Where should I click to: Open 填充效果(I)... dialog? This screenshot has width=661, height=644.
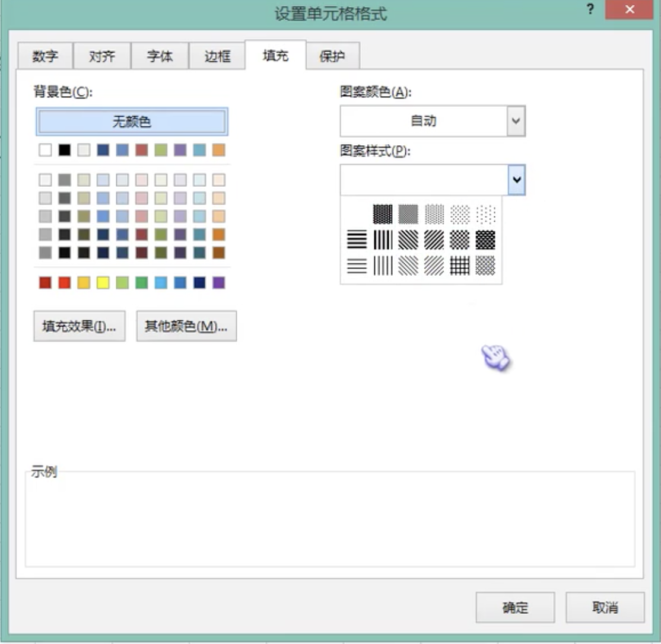pos(80,326)
